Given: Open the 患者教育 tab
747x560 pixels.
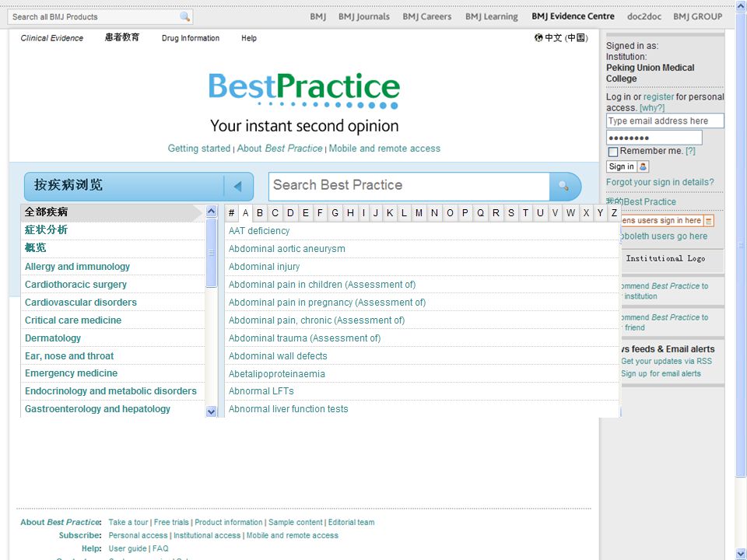Looking at the screenshot, I should click(x=122, y=37).
